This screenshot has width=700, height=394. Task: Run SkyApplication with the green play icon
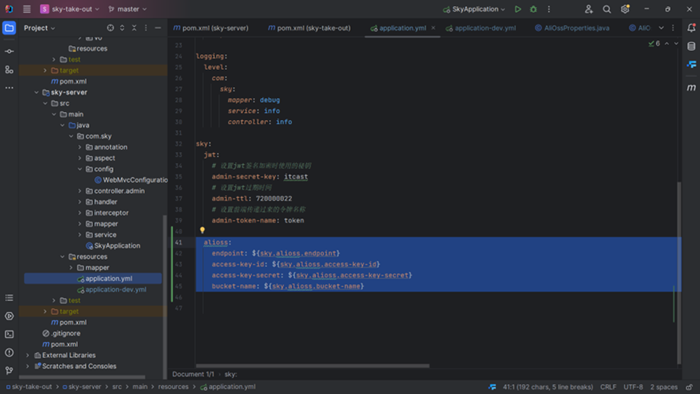(x=517, y=9)
